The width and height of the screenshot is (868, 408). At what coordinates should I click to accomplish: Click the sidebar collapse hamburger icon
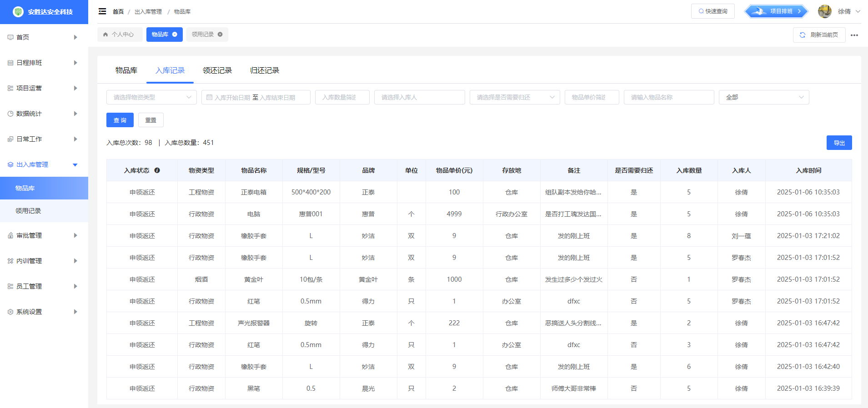click(x=102, y=11)
